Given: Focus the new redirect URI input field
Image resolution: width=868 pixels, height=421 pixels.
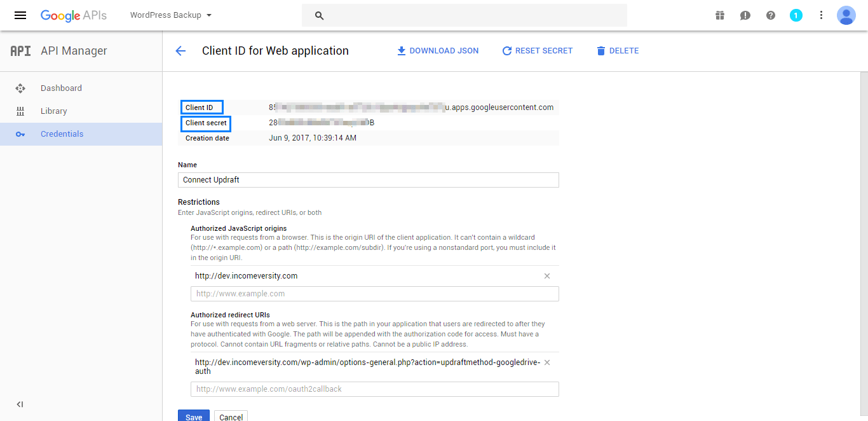Looking at the screenshot, I should coord(375,389).
